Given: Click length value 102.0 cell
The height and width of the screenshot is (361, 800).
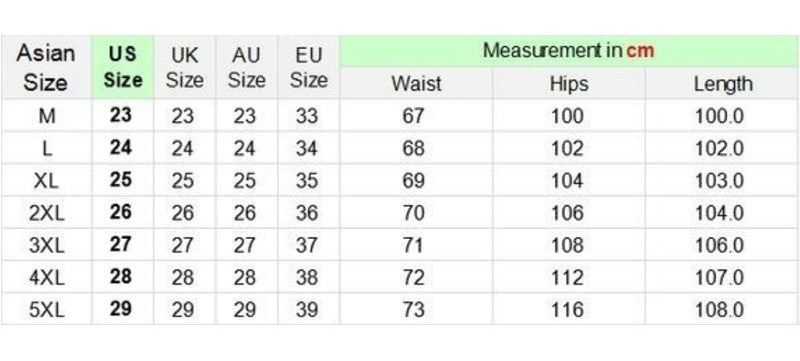Looking at the screenshot, I should (x=721, y=148).
